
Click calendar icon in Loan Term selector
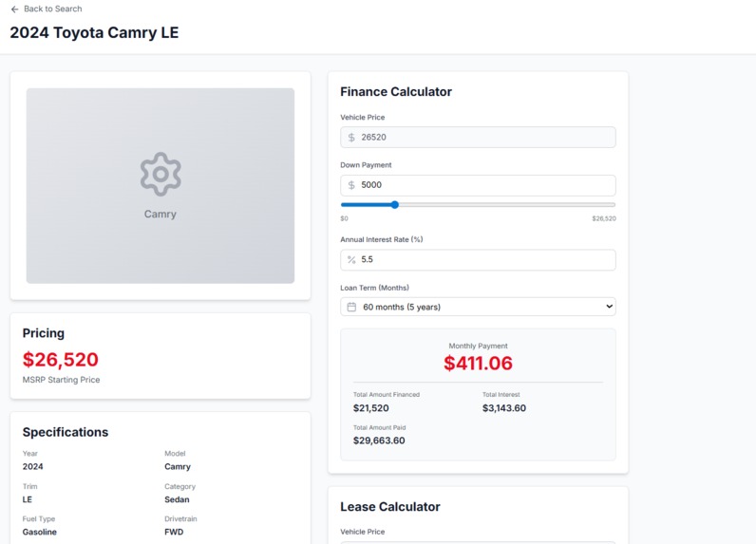coord(351,307)
